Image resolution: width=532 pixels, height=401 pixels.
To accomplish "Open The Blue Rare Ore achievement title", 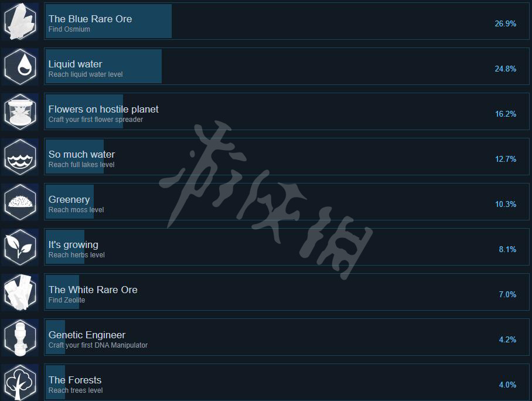I will click(x=90, y=19).
